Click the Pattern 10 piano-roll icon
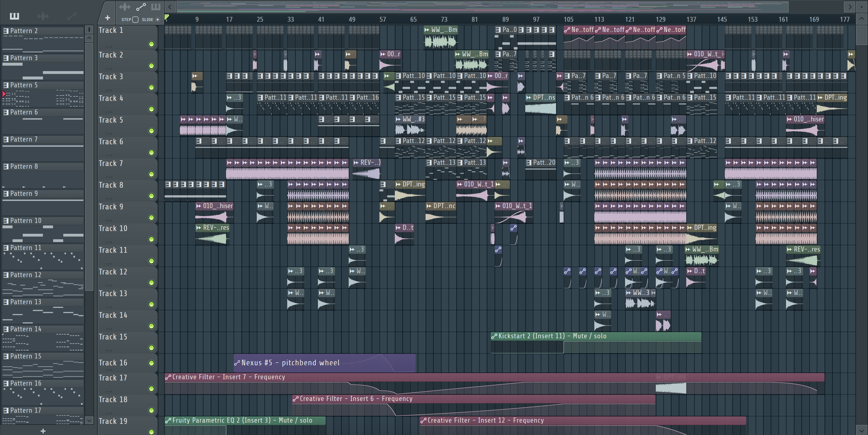868x435 pixels. [x=6, y=221]
